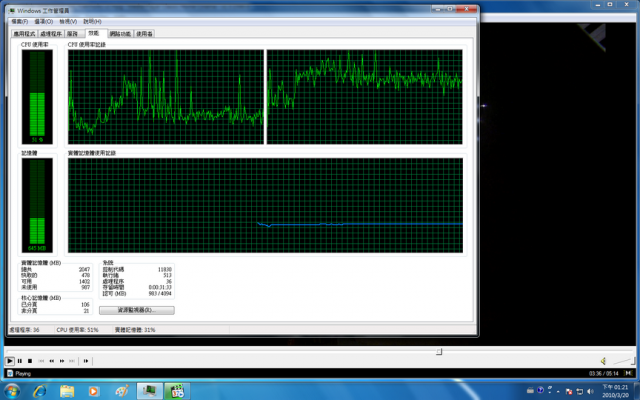Switch to the 網路功能 tab

pos(120,34)
